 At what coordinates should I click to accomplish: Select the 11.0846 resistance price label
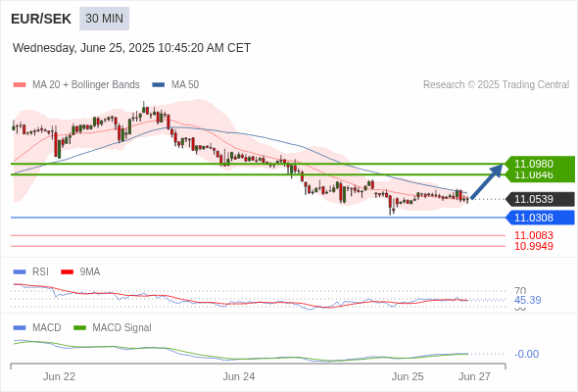pyautogui.click(x=534, y=174)
